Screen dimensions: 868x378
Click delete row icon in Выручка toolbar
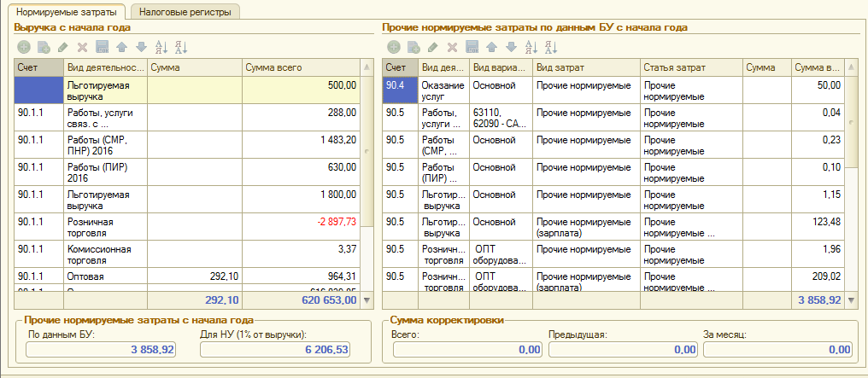point(83,46)
